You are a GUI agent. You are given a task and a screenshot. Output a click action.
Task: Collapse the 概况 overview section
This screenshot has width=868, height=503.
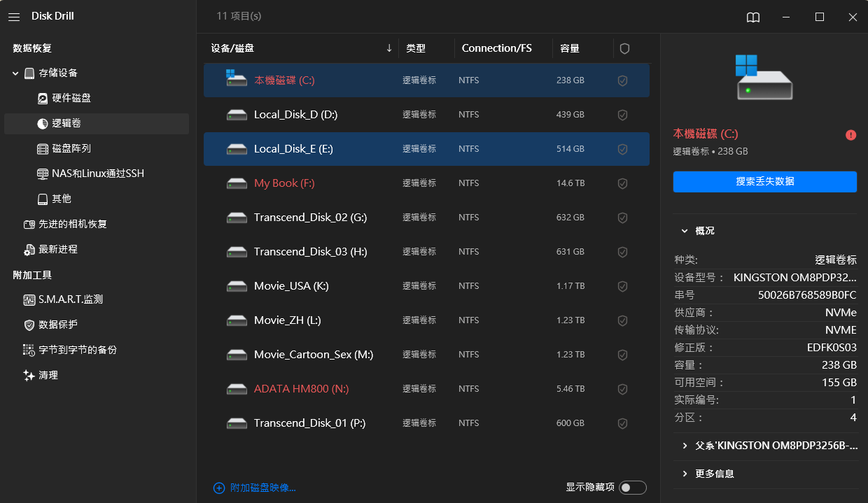pyautogui.click(x=684, y=231)
